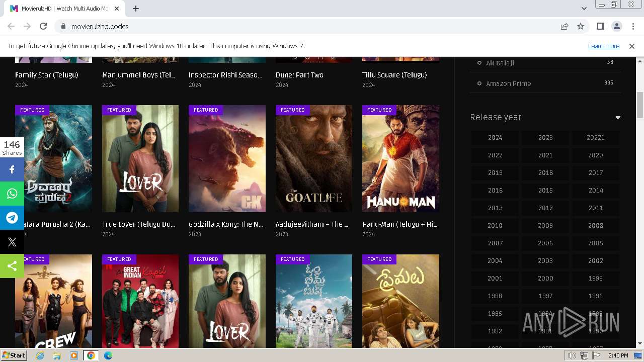Open Aadujeevitham title link
644x362 pixels.
coord(312,224)
